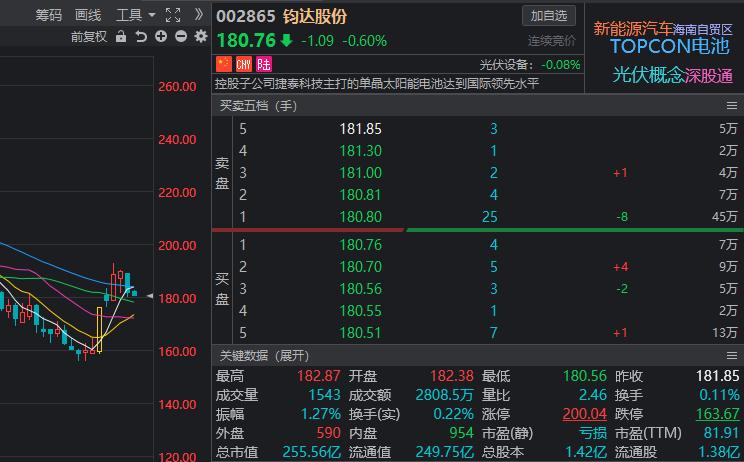The height and width of the screenshot is (462, 744).
Task: Select buy level 3 price 180.56
Action: point(361,288)
